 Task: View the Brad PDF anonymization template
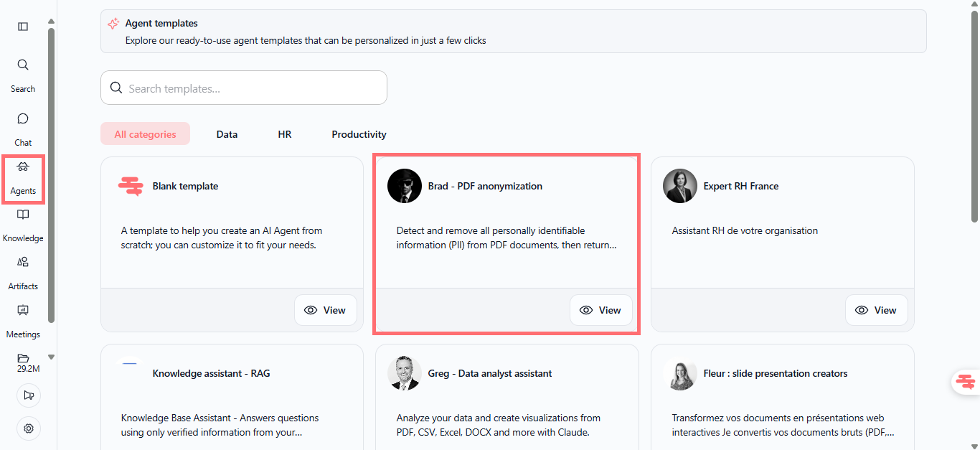pos(600,310)
